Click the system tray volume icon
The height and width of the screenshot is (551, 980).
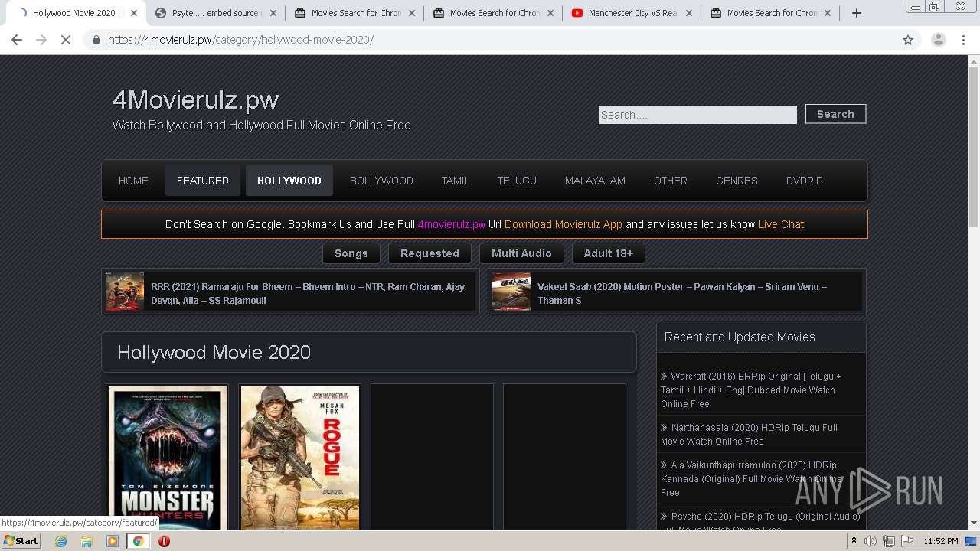[x=871, y=541]
